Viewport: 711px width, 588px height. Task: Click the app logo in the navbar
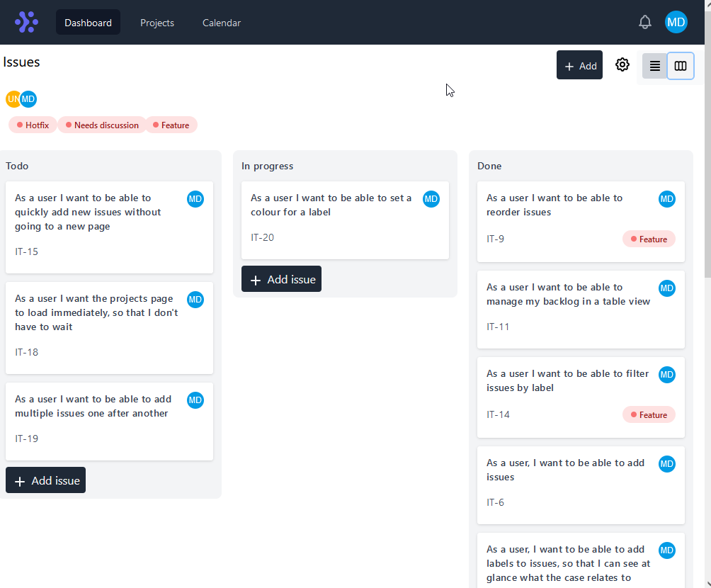(x=26, y=22)
